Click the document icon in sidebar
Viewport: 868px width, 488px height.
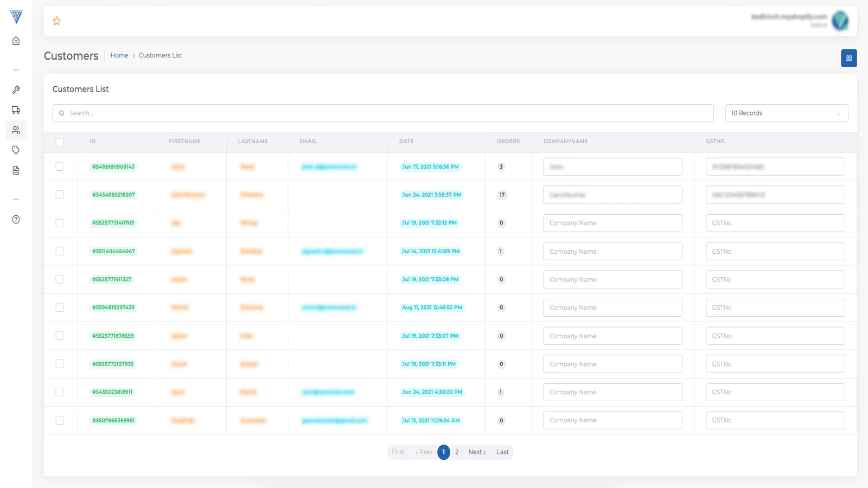pyautogui.click(x=16, y=170)
